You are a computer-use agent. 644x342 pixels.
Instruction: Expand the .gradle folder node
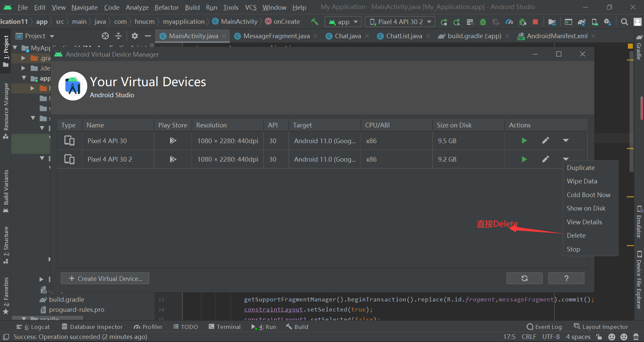[23, 58]
